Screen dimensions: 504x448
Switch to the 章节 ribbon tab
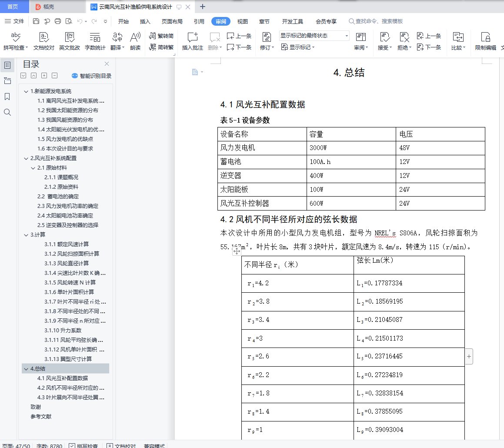(264, 22)
